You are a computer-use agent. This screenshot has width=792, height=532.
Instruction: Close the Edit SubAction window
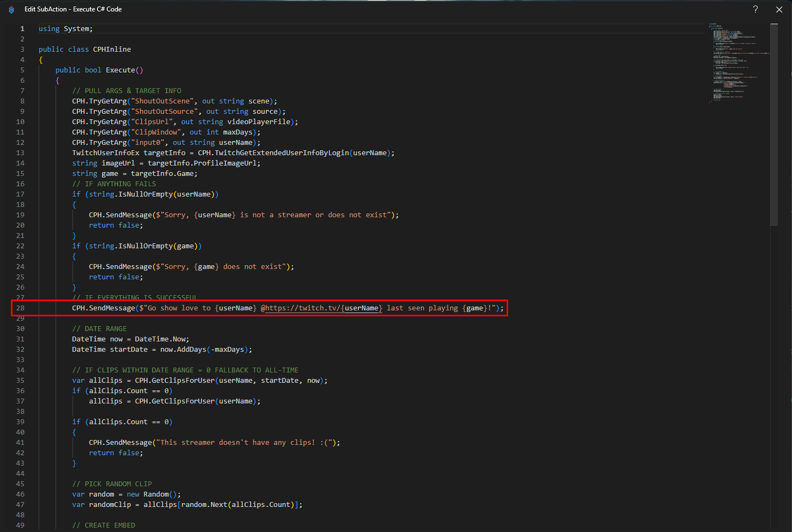(779, 9)
